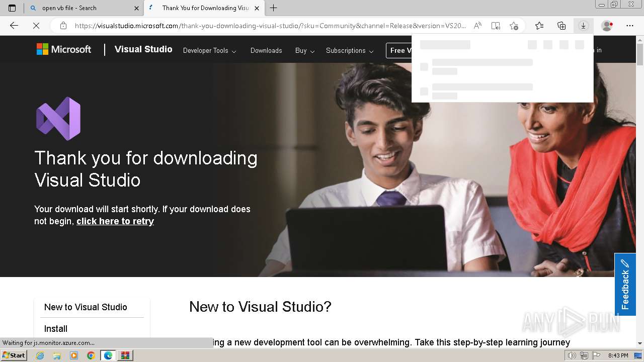Expand the Buy menu

coord(305,50)
